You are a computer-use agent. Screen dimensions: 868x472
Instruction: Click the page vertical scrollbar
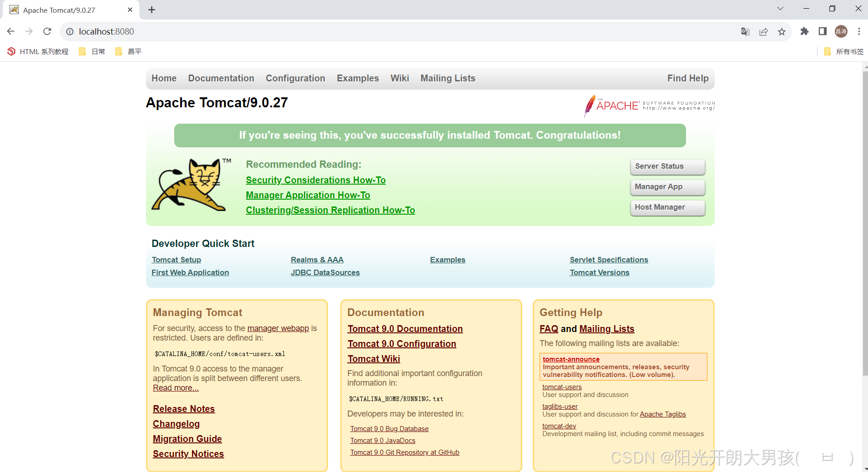pyautogui.click(x=865, y=223)
